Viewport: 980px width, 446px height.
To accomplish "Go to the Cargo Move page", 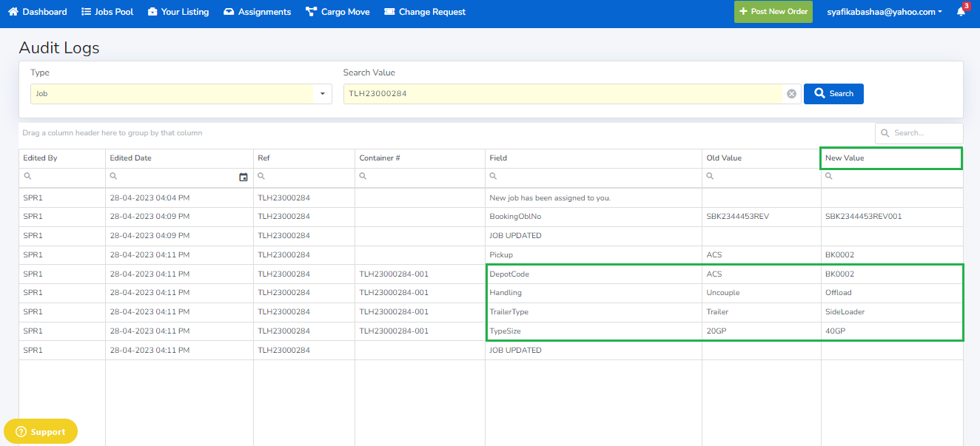I will click(x=338, y=12).
